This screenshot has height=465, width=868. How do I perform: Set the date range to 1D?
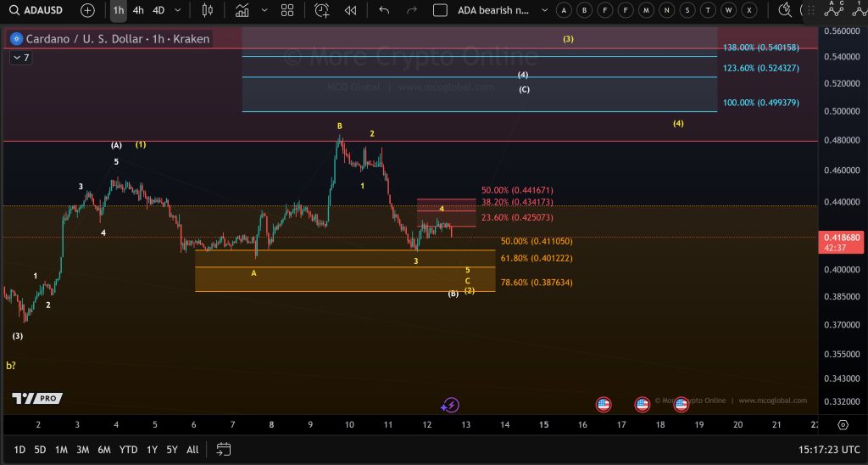[x=19, y=449]
